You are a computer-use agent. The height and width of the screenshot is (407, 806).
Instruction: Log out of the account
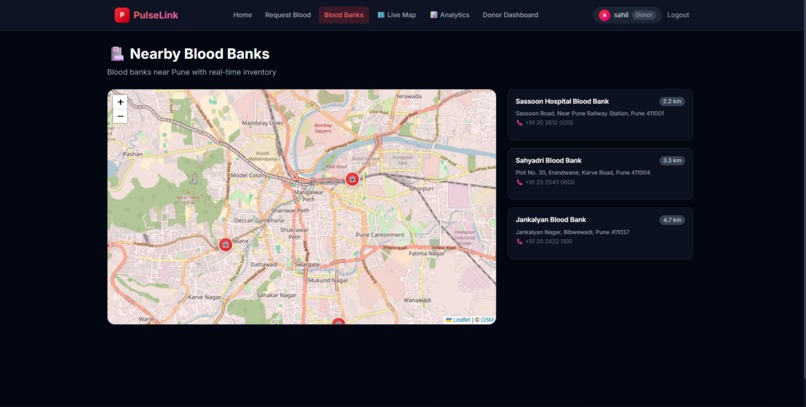click(678, 15)
